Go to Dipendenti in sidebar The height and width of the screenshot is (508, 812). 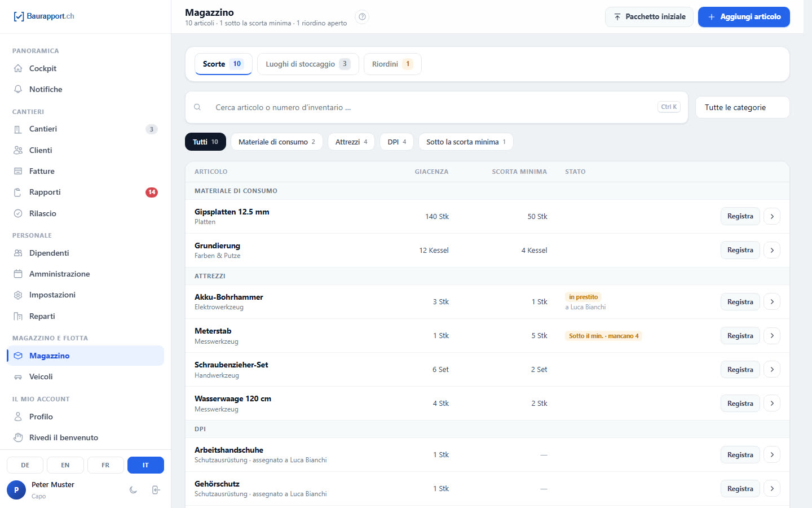click(x=85, y=253)
